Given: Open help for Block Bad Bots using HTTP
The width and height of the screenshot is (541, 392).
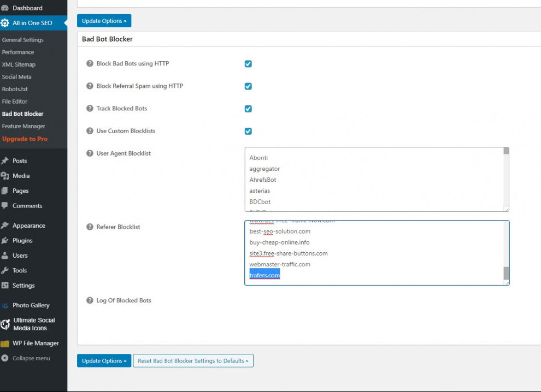Looking at the screenshot, I should [x=90, y=63].
